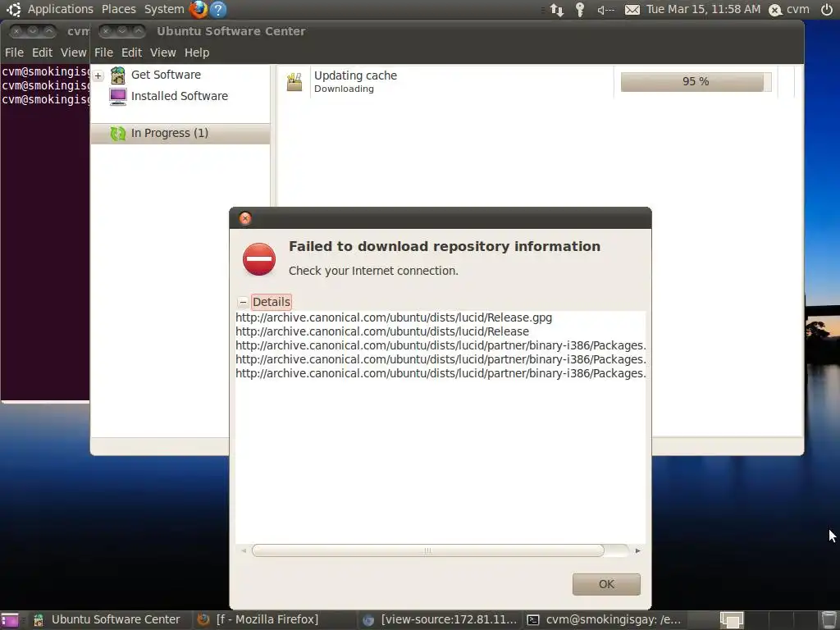This screenshot has width=840, height=630.
Task: Open the mail envelope indicator
Action: click(x=632, y=10)
